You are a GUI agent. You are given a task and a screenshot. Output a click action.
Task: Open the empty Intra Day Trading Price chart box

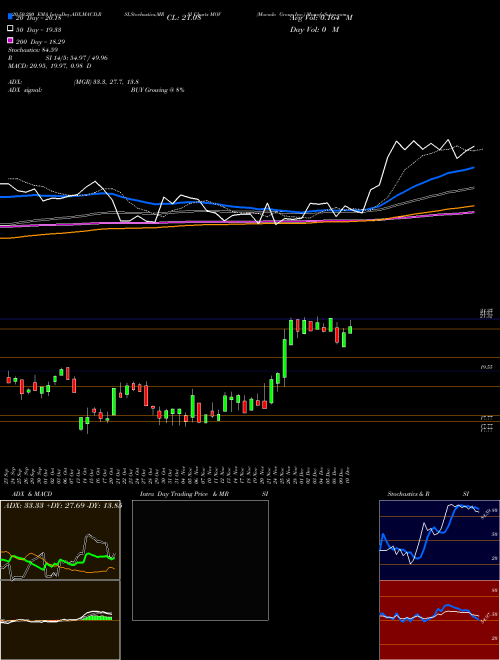200,560
